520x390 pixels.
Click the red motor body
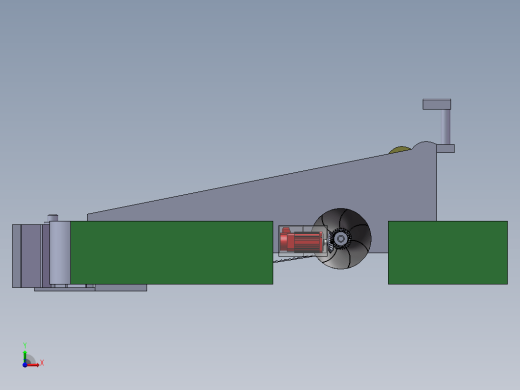pos(302,241)
